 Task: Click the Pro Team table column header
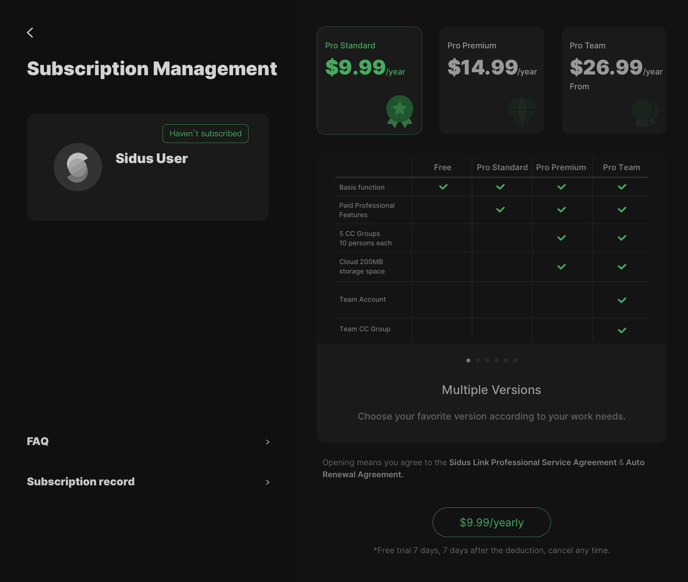tap(621, 167)
